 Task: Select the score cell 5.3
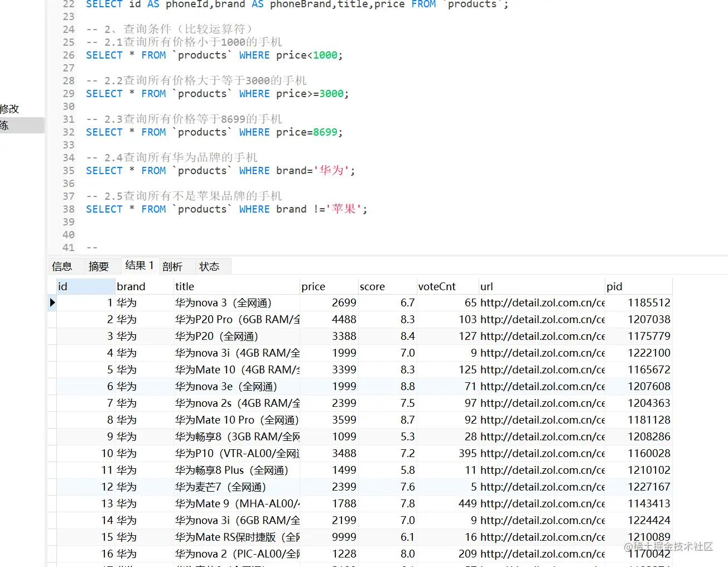coord(388,436)
